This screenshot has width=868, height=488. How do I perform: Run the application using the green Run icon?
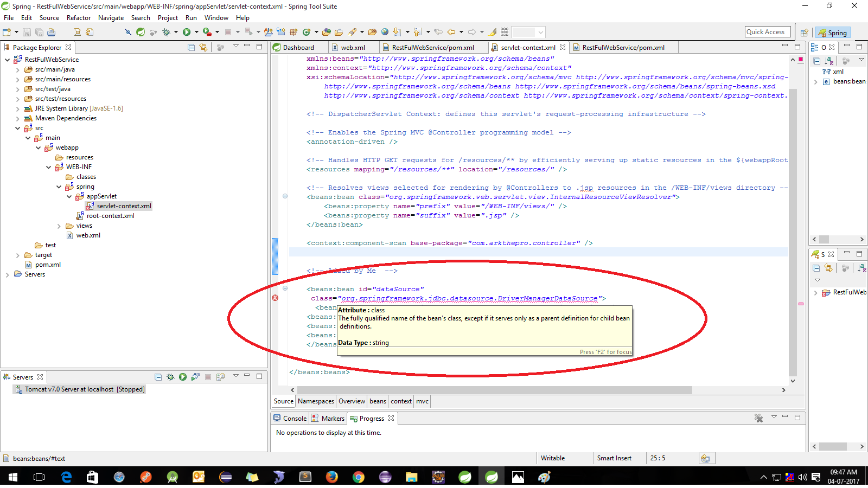click(187, 32)
